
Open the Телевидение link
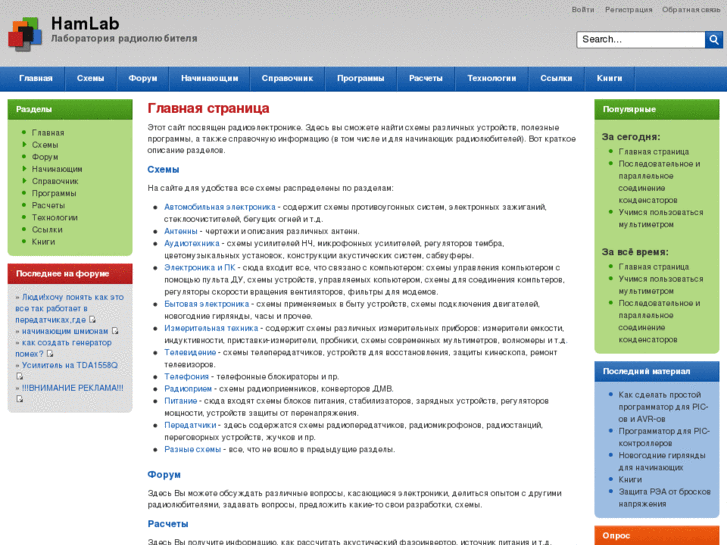[190, 352]
